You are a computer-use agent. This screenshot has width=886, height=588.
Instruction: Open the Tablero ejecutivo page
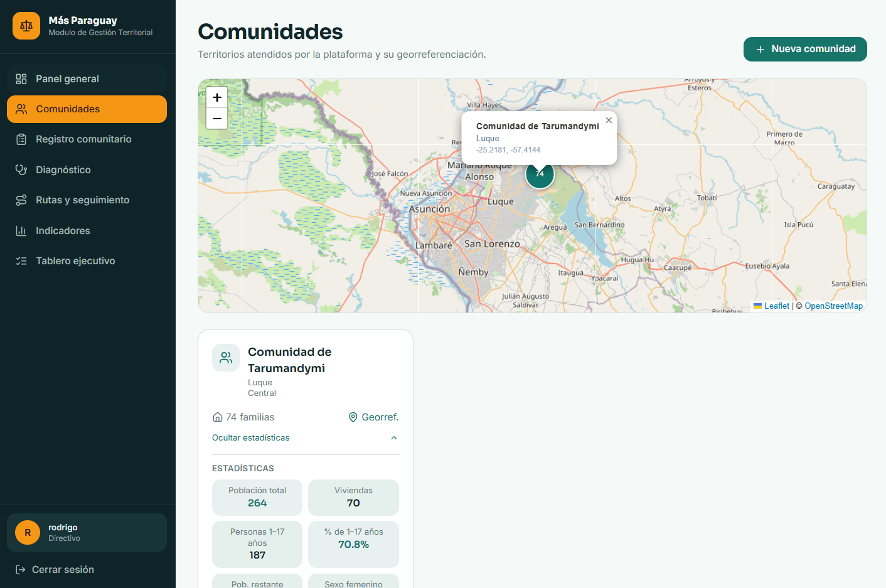(87, 261)
